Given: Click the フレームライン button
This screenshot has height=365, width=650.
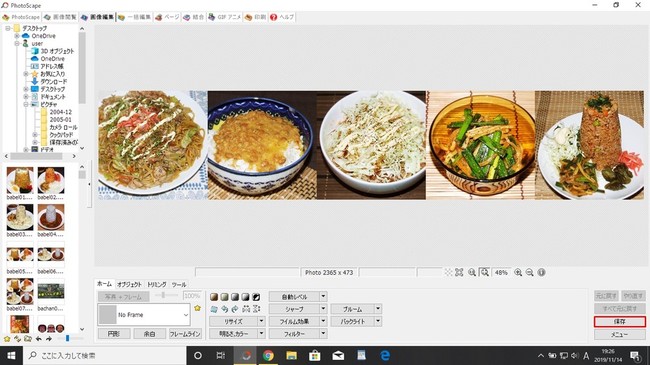Looking at the screenshot, I should (x=185, y=334).
